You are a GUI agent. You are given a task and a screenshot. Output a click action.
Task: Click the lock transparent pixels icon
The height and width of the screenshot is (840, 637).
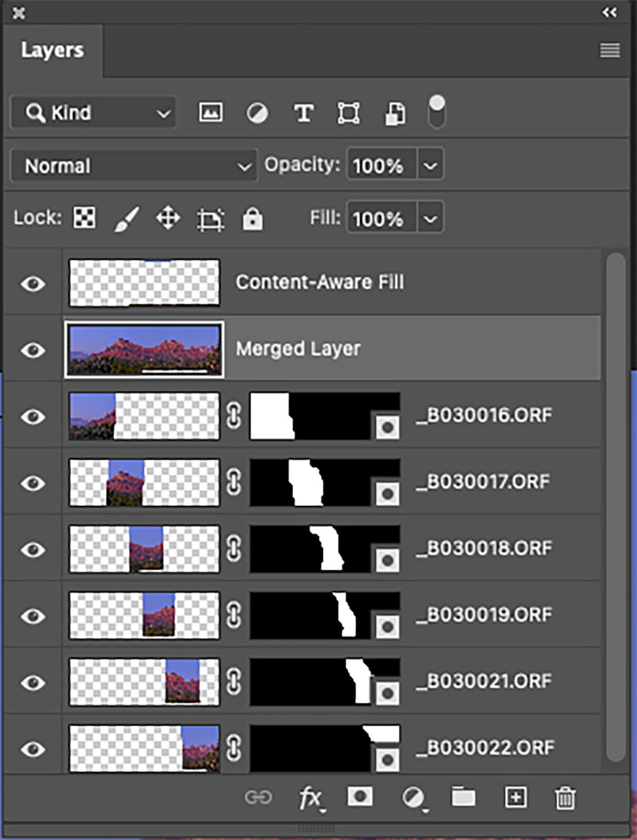85,218
